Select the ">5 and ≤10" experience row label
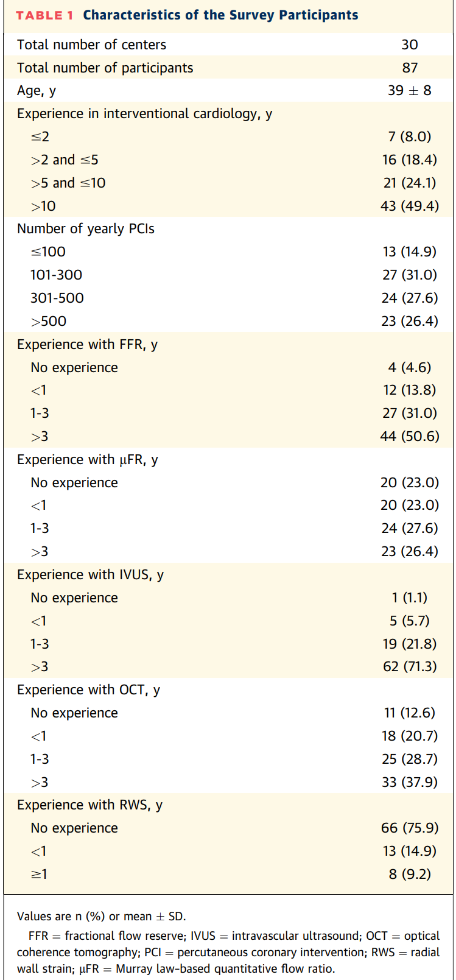 68,183
